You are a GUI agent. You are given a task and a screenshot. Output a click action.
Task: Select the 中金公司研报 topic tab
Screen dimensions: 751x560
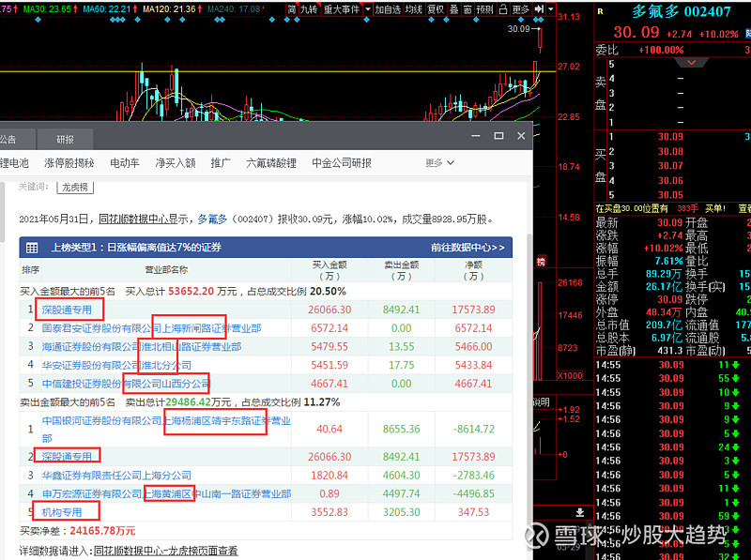342,163
